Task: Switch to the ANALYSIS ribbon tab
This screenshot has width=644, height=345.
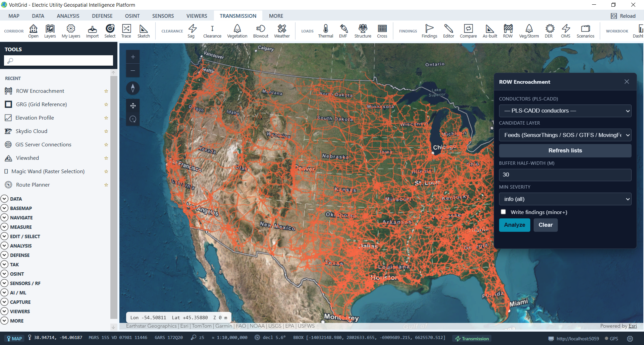Action: (68, 16)
